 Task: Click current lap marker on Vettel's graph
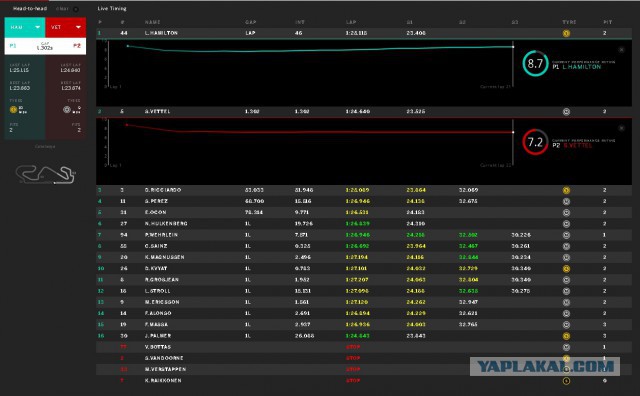(513, 132)
